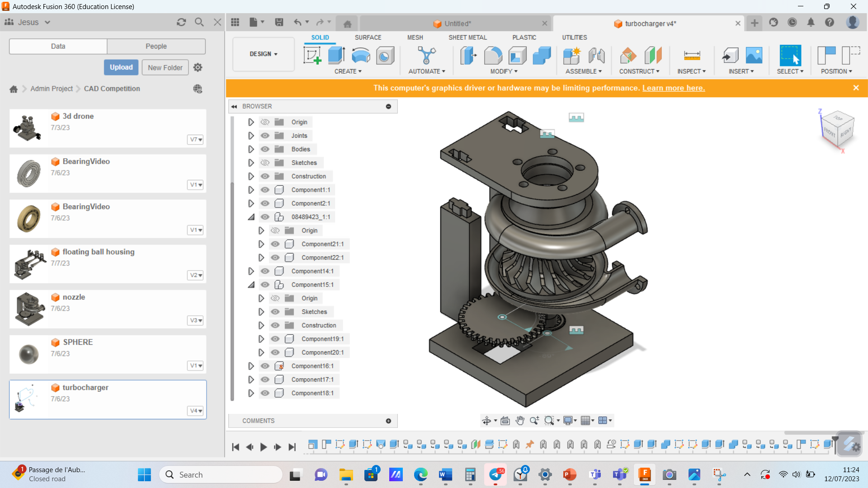
Task: Open version dropdown V4 for turbocharger
Action: (x=195, y=411)
